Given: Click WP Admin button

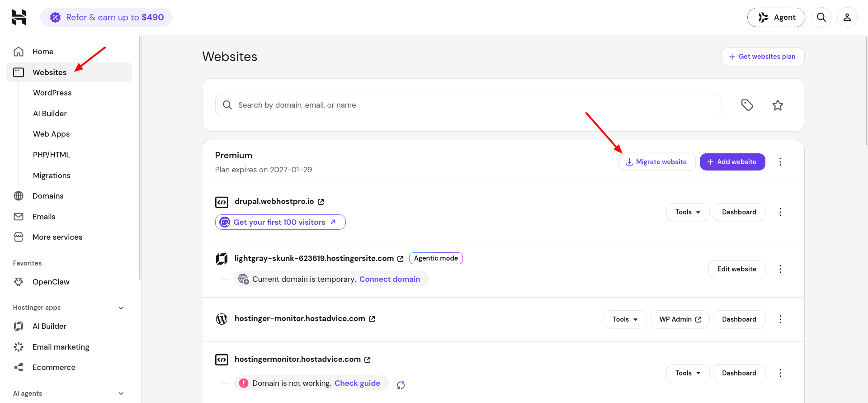Looking at the screenshot, I should pyautogui.click(x=680, y=319).
